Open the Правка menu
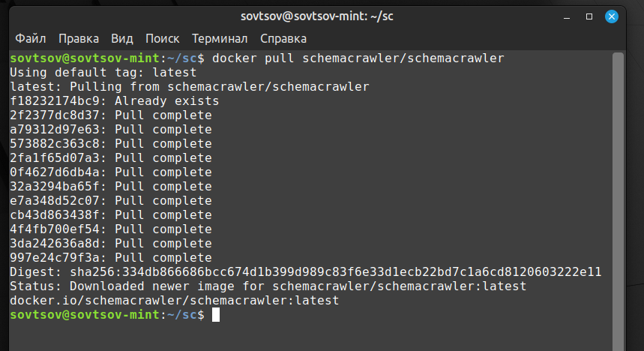The image size is (644, 351). click(x=79, y=39)
